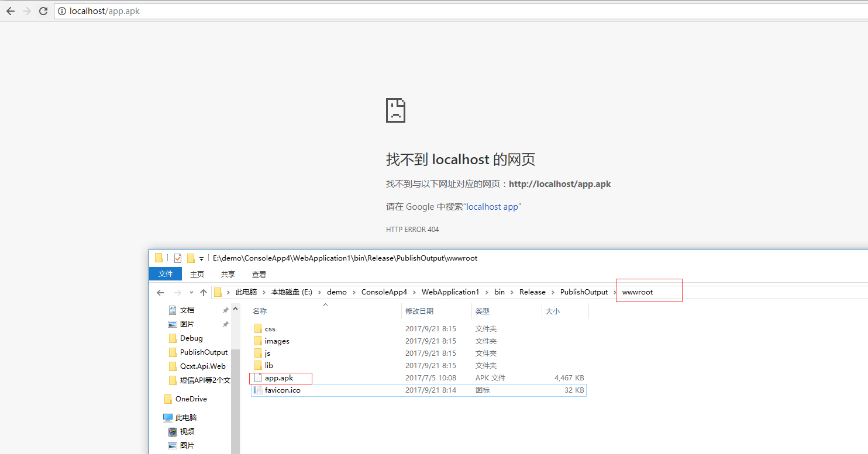Click the New Folder quick access icon

191,258
